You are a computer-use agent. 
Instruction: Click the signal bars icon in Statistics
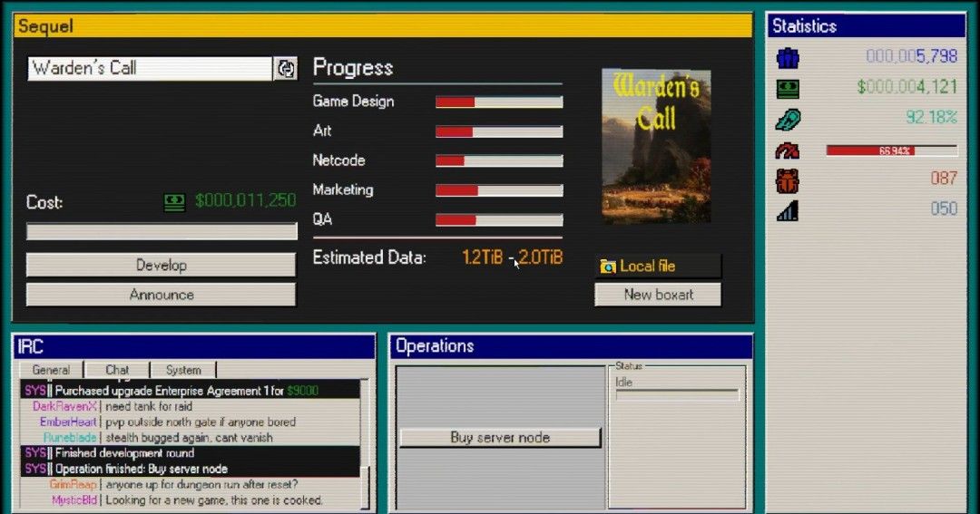click(787, 210)
